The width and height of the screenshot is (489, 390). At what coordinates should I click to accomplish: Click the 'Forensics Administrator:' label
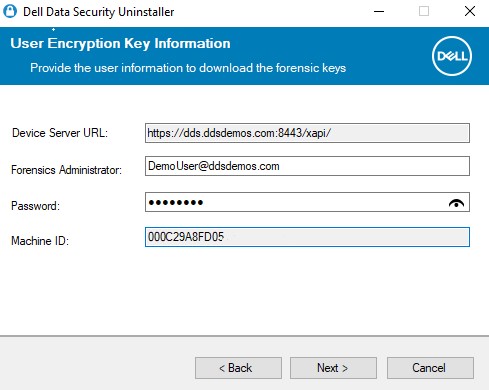[67, 170]
